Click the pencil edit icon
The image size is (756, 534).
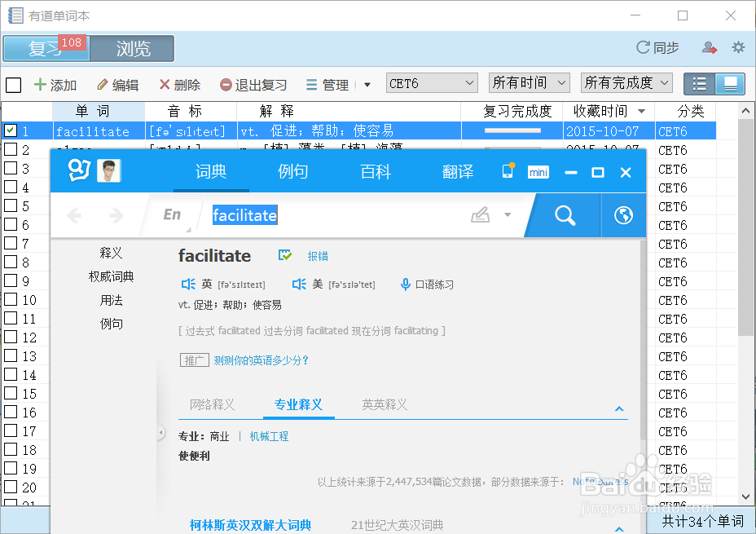[102, 85]
